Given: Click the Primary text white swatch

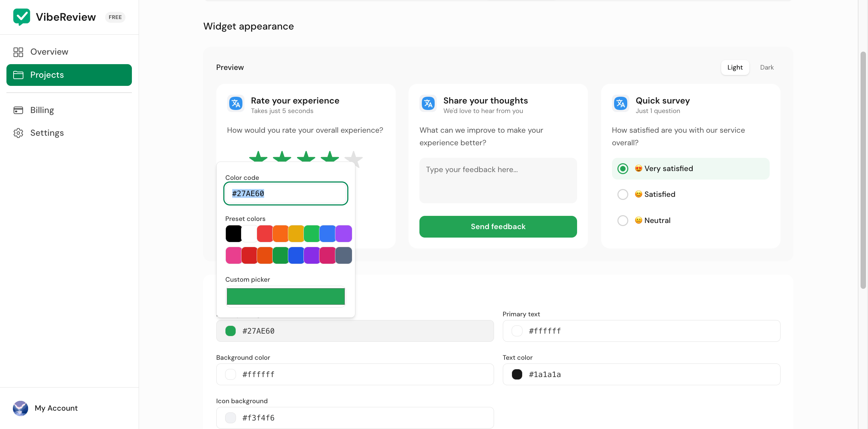Looking at the screenshot, I should tap(517, 331).
